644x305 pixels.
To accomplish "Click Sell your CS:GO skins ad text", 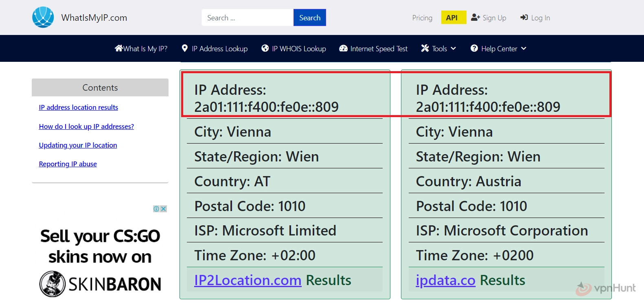I will pyautogui.click(x=100, y=246).
